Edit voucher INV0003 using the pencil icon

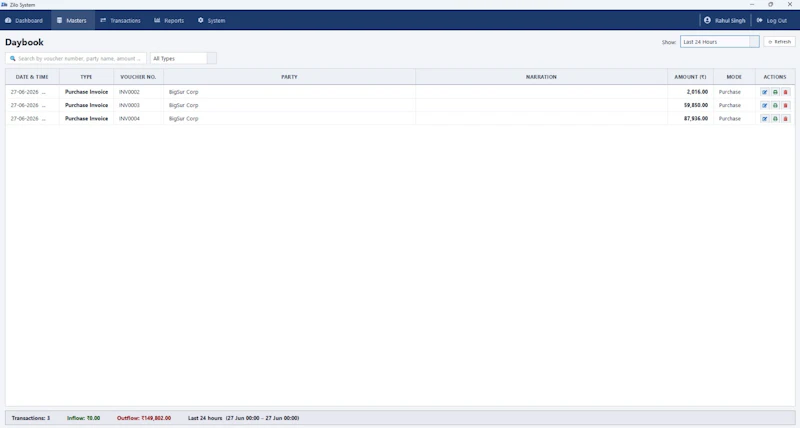pos(764,105)
